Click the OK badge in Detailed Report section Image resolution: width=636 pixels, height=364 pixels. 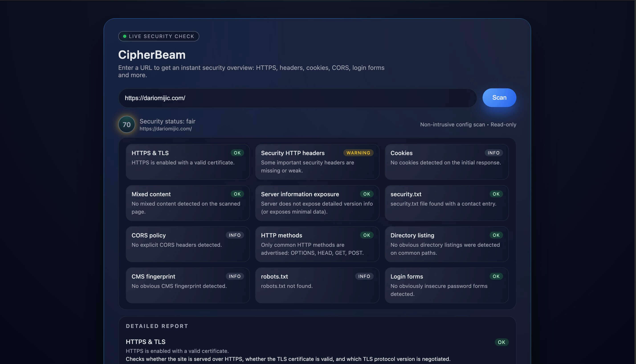(x=501, y=342)
